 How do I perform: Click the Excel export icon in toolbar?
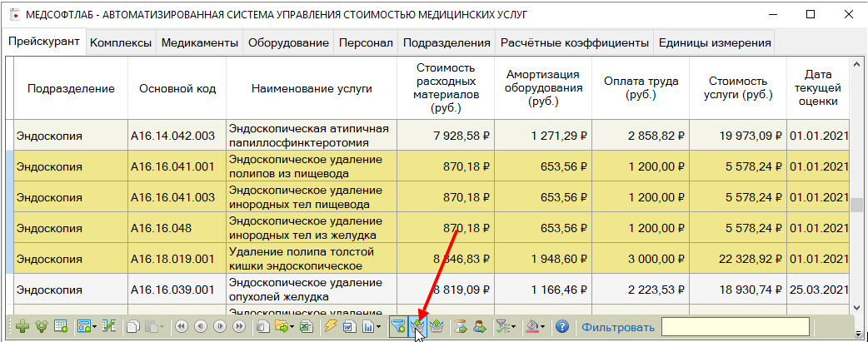pyautogui.click(x=306, y=327)
